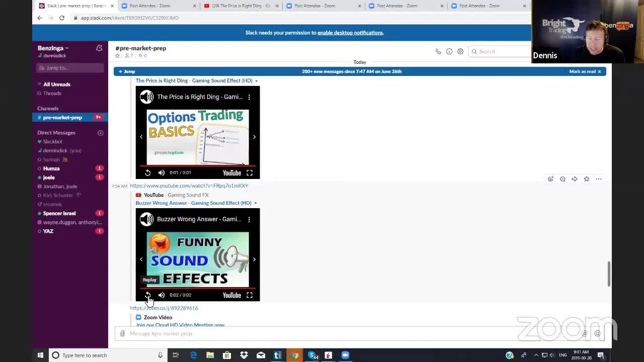Replay the Buzzer Wrong Answer video

[x=148, y=295]
